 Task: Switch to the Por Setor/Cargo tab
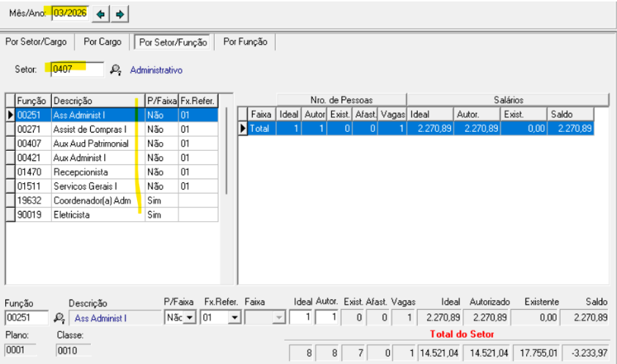click(37, 42)
